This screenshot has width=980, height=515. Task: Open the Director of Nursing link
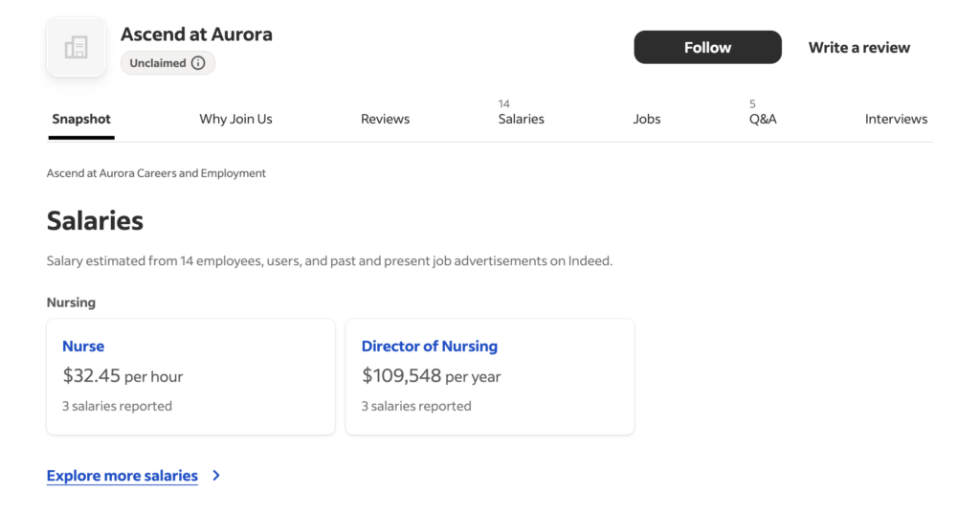(430, 347)
